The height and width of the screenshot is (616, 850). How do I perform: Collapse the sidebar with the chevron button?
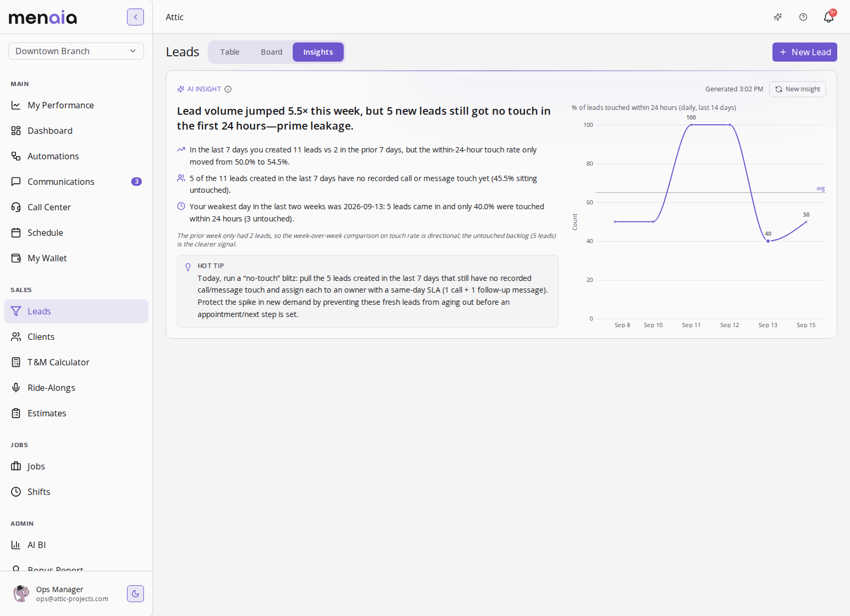pos(135,17)
